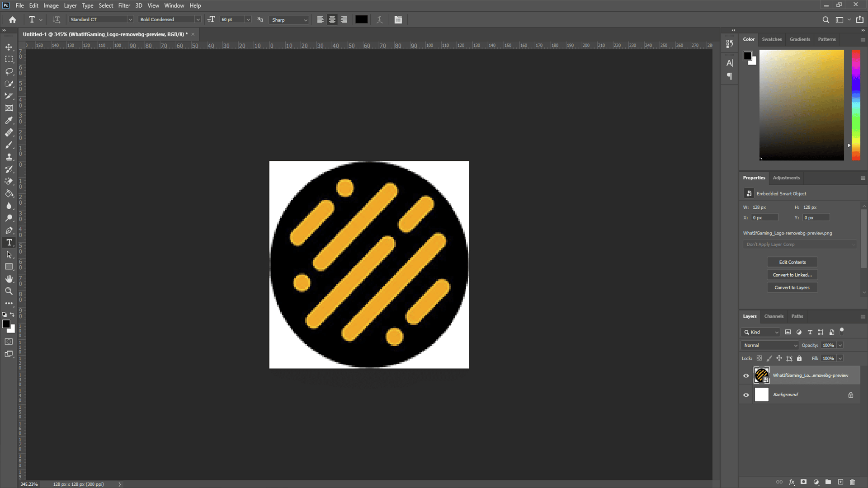Screen dimensions: 868x488
Task: Toggle right align text
Action: point(344,19)
